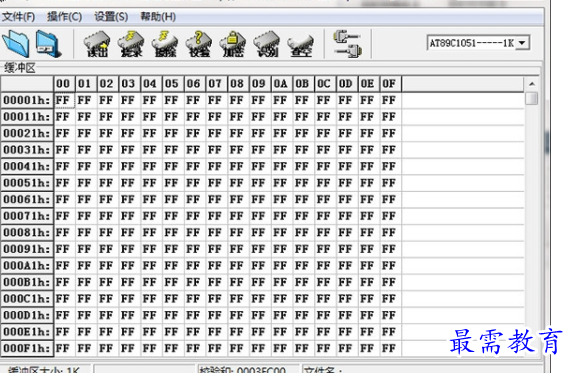571x373 pixels.
Task: Click FF cell in row 00001h column 00
Action: [x=64, y=100]
